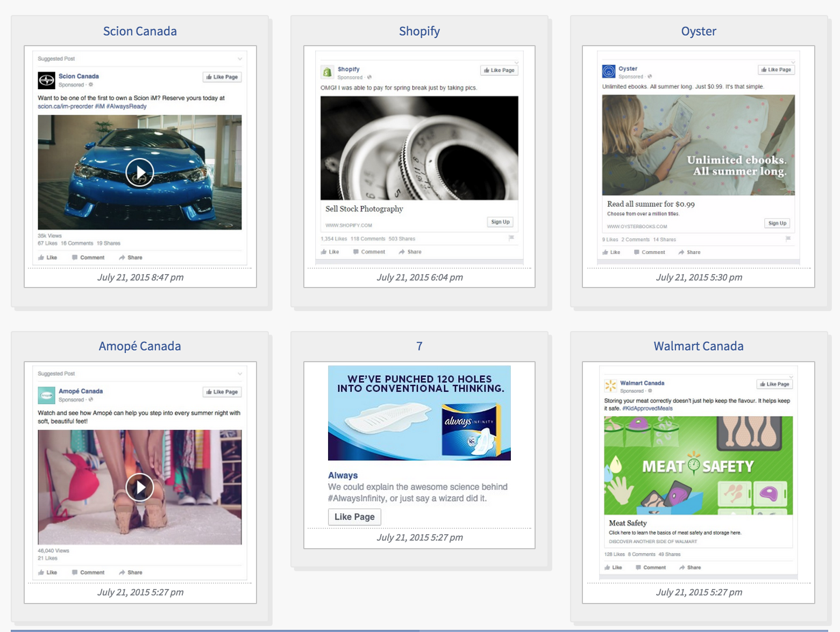Play the Scion blue car video
The height and width of the screenshot is (632, 840).
point(140,173)
